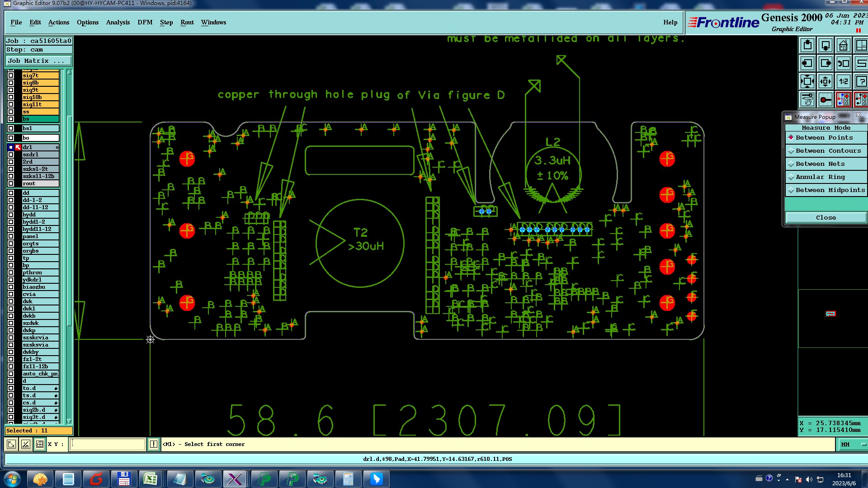Viewport: 868px width, 488px height.
Task: Click the 1:2 zoom ratio icon
Action: tap(843, 81)
